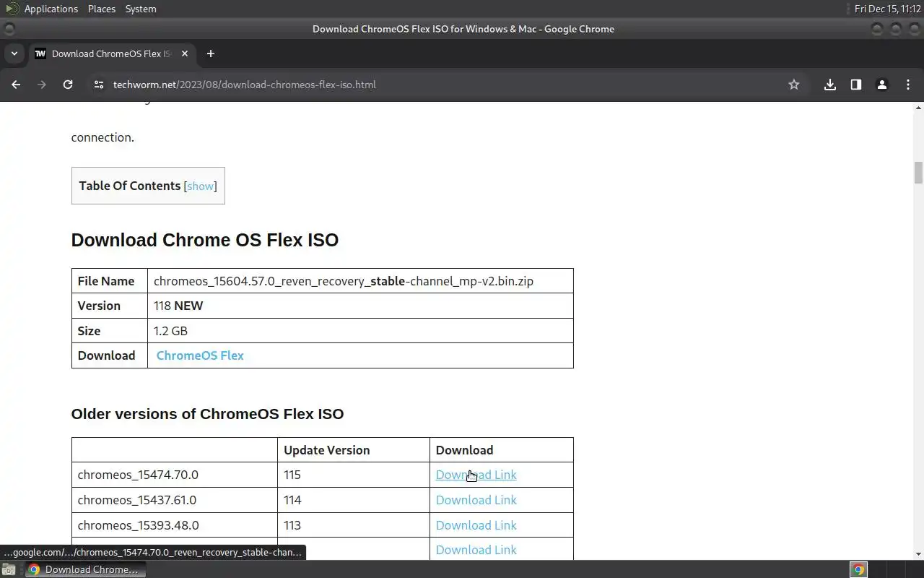This screenshot has height=578, width=924.
Task: Click the 'Download Chrome OS Flex ISO' heading
Action: (205, 240)
